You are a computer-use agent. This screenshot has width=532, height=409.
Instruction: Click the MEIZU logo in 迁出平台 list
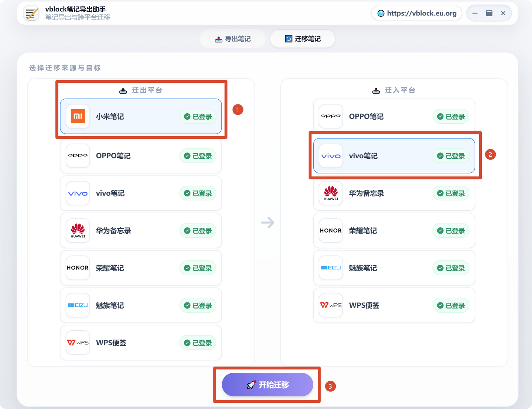pos(78,305)
